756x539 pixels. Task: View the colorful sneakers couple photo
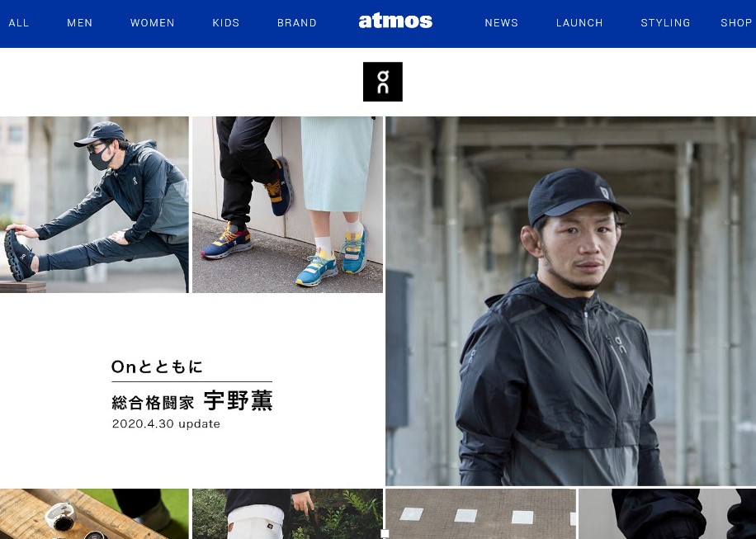pyautogui.click(x=287, y=205)
